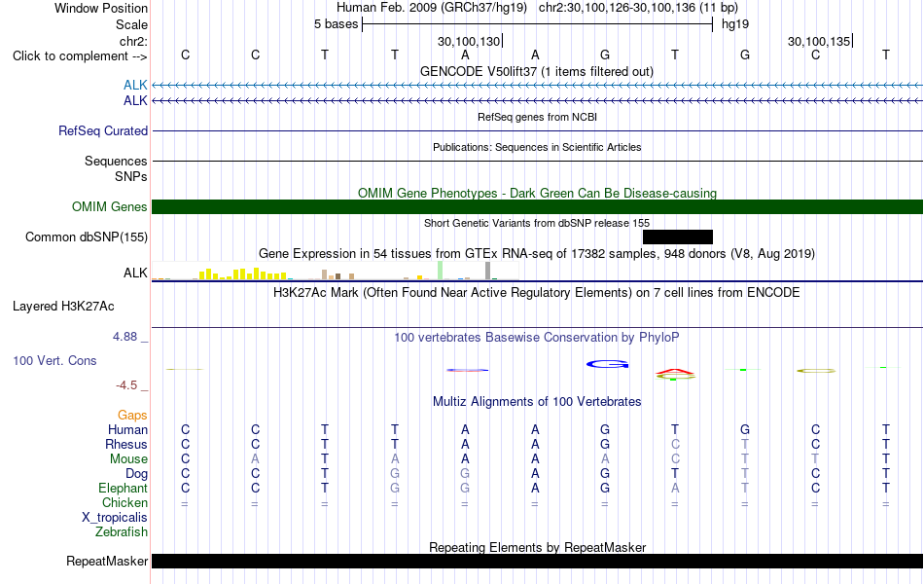Click the 100 Vert. Cons track label
The image size is (924, 584).
54,360
